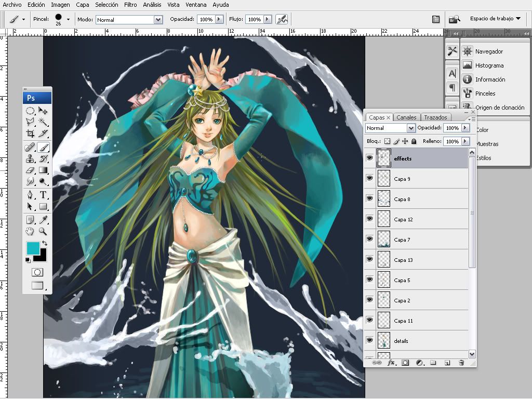The height and width of the screenshot is (399, 532).
Task: Hide the Capa 5 layer
Action: pos(370,280)
